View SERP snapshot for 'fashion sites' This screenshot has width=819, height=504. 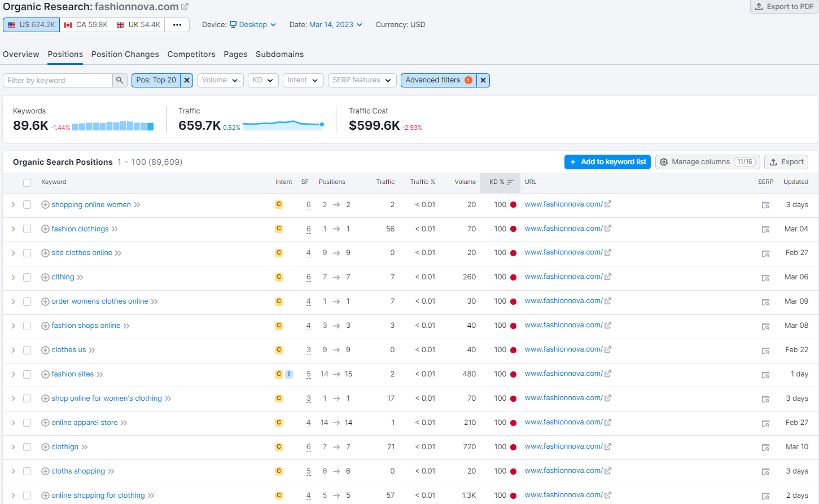[x=765, y=375]
